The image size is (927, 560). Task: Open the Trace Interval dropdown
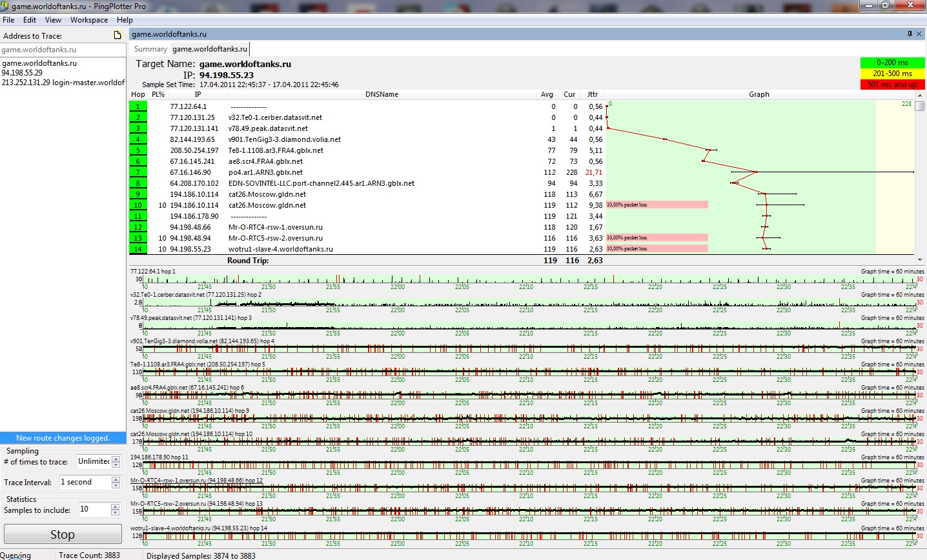(x=116, y=483)
